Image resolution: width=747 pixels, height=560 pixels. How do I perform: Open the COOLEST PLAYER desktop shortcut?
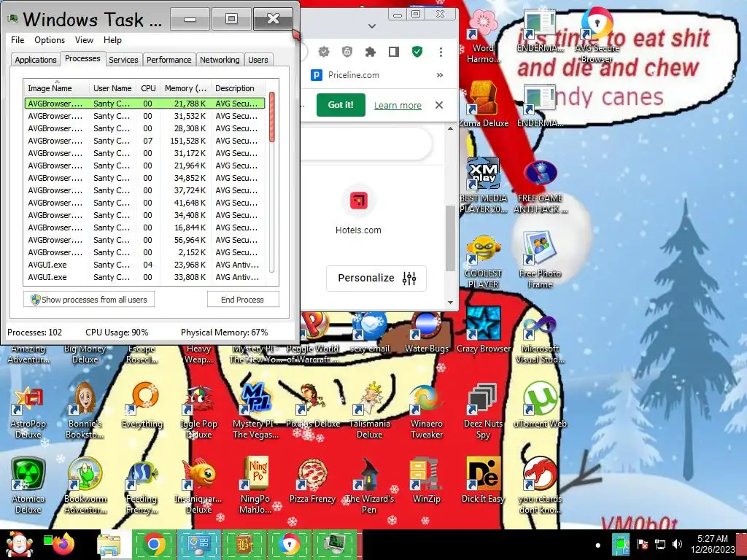pos(483,261)
